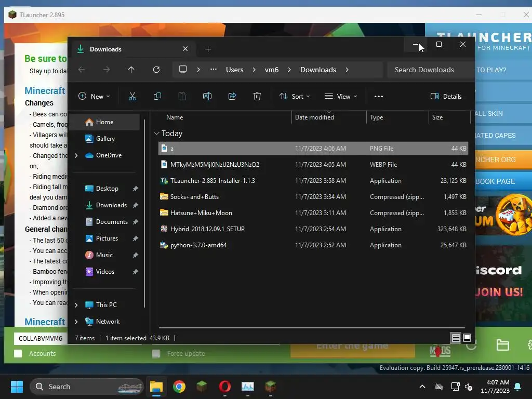Expand the Network tree node
This screenshot has width=532, height=399.
(x=76, y=322)
